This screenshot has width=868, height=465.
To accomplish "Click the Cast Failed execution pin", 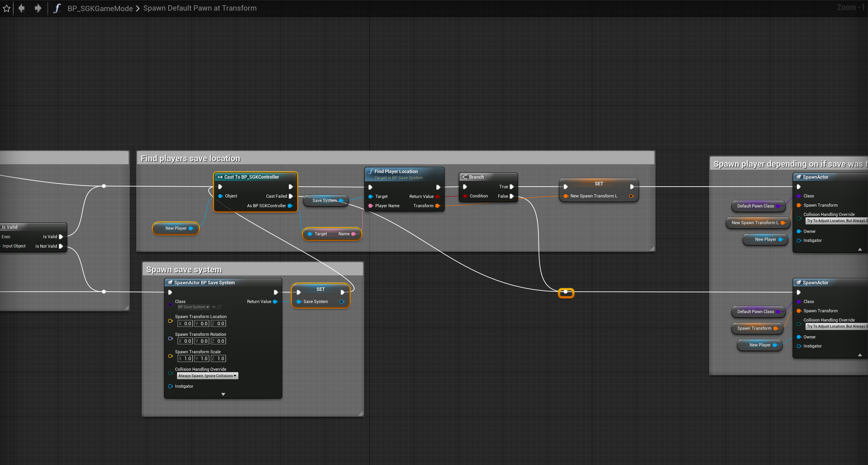I will pyautogui.click(x=291, y=196).
